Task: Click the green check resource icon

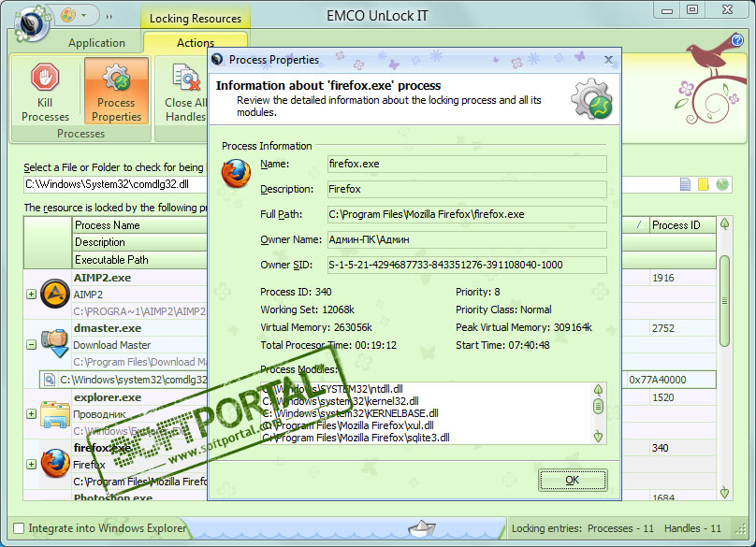Action: (721, 184)
